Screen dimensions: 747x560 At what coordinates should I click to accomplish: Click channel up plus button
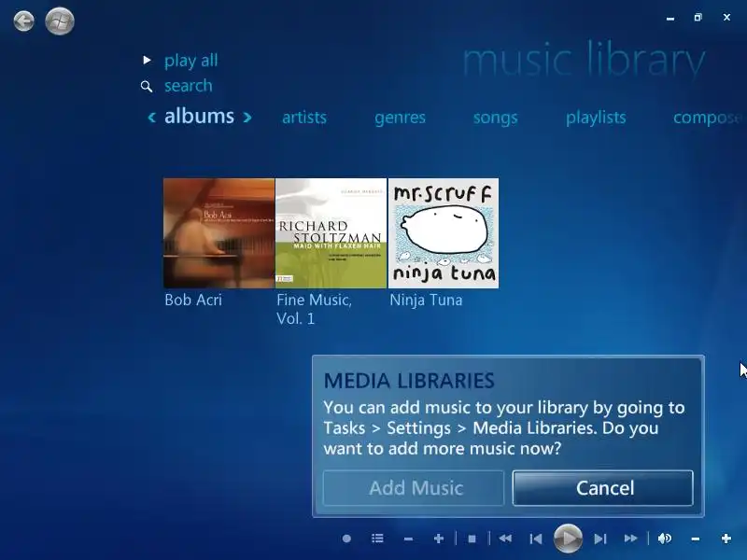[439, 539]
